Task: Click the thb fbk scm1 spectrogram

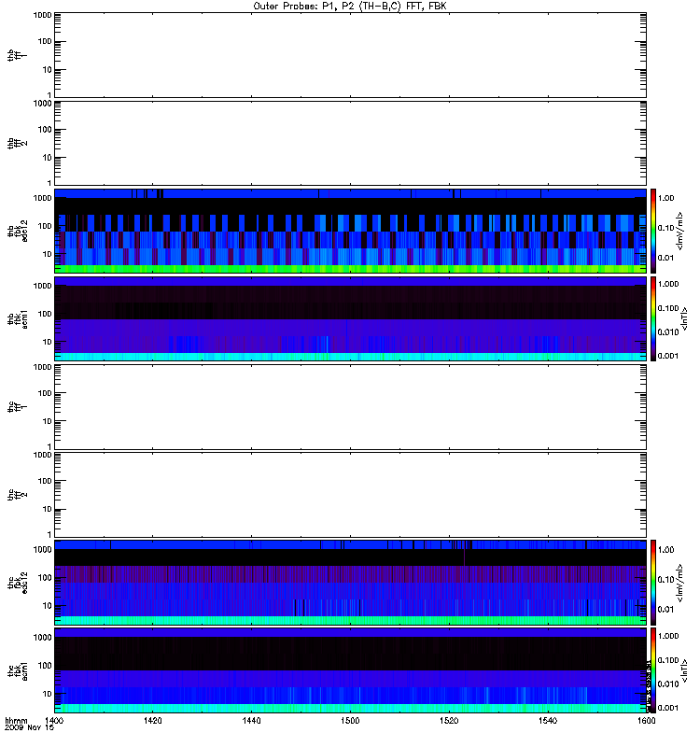Action: click(x=350, y=318)
